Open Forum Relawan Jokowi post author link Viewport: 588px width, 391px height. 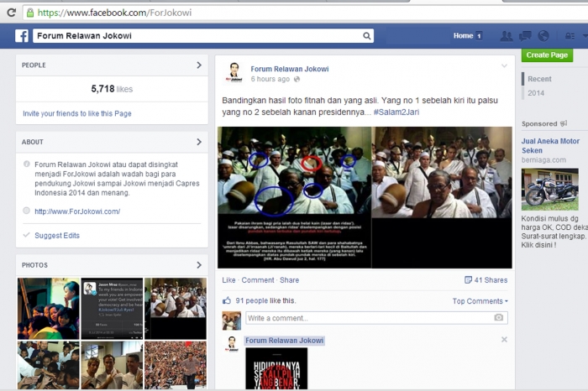click(290, 69)
